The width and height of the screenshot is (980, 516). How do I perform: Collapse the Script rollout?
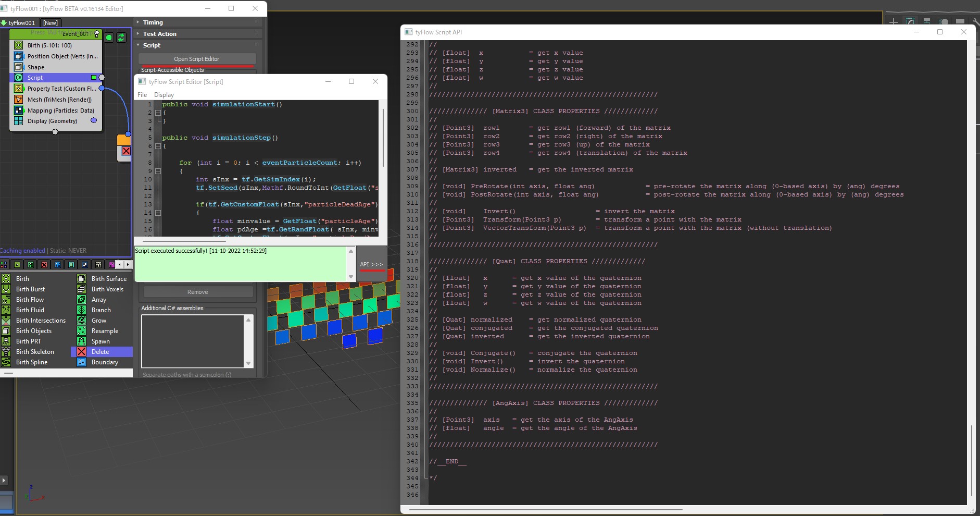(x=150, y=45)
